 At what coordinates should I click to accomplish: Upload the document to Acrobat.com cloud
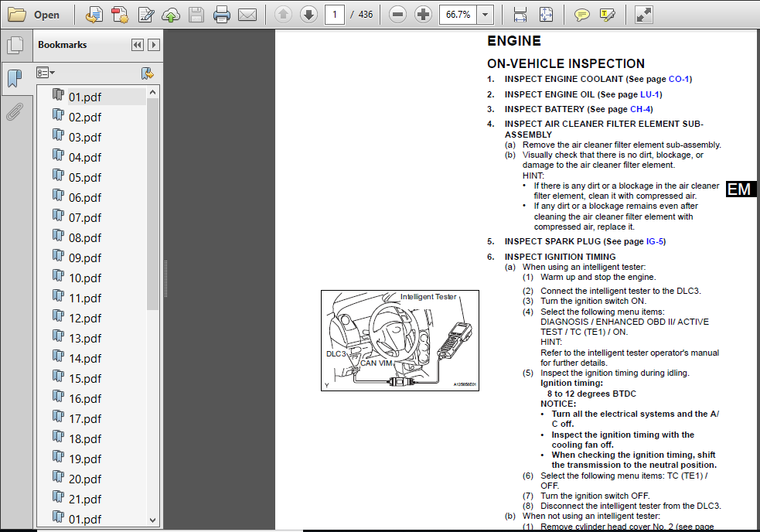[x=170, y=14]
